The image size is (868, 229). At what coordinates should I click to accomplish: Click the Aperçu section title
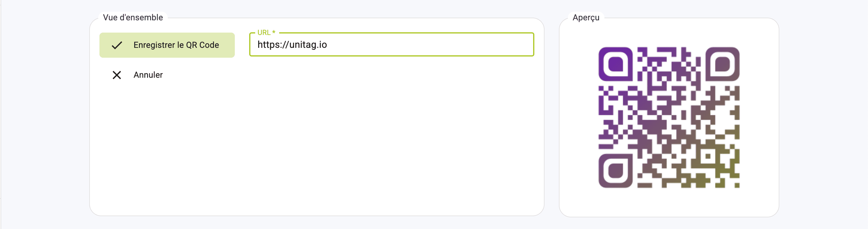[x=586, y=17]
